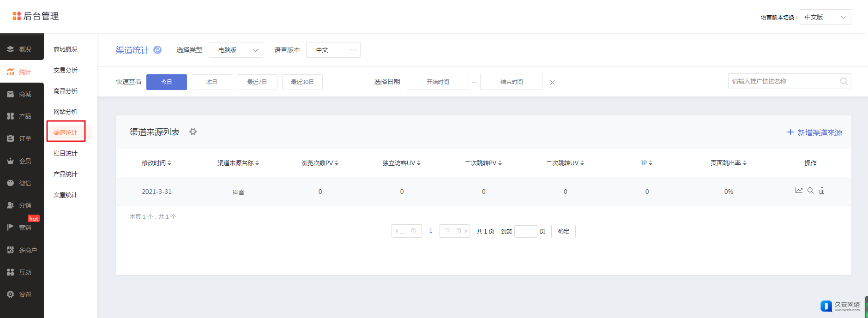Open the 选择类型 电脑版 dropdown
This screenshot has width=868, height=318.
pos(236,50)
